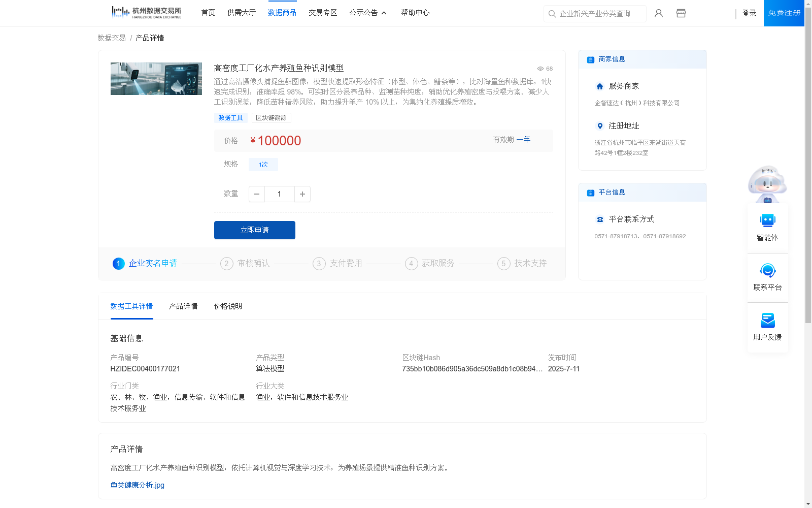Click the 平台信息 panel icon
This screenshot has height=508, width=812.
coord(591,193)
